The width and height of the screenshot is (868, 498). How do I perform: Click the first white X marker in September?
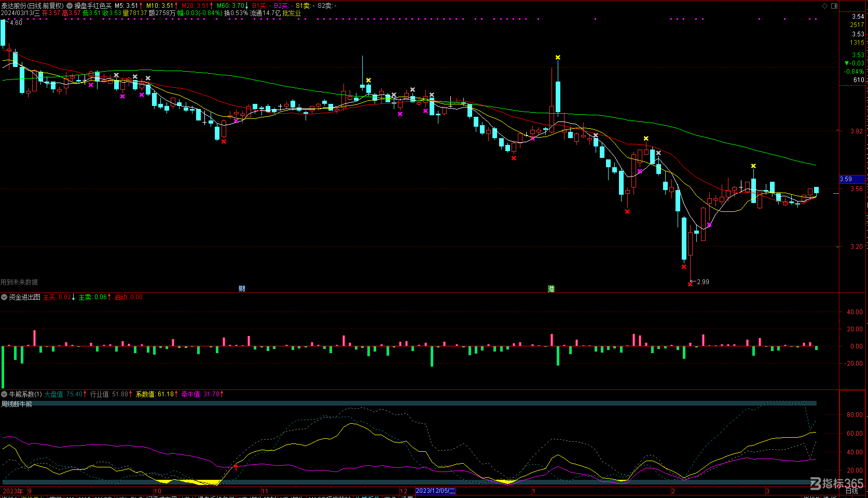coord(116,75)
